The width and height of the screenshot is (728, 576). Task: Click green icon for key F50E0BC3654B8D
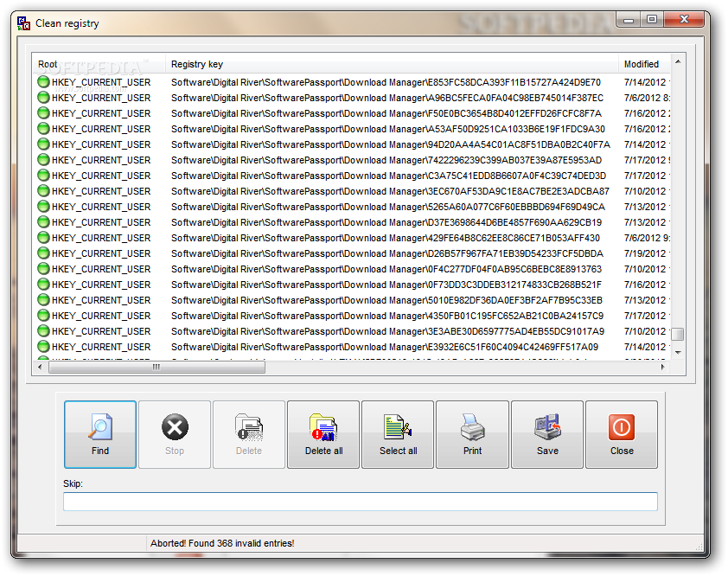tap(43, 113)
